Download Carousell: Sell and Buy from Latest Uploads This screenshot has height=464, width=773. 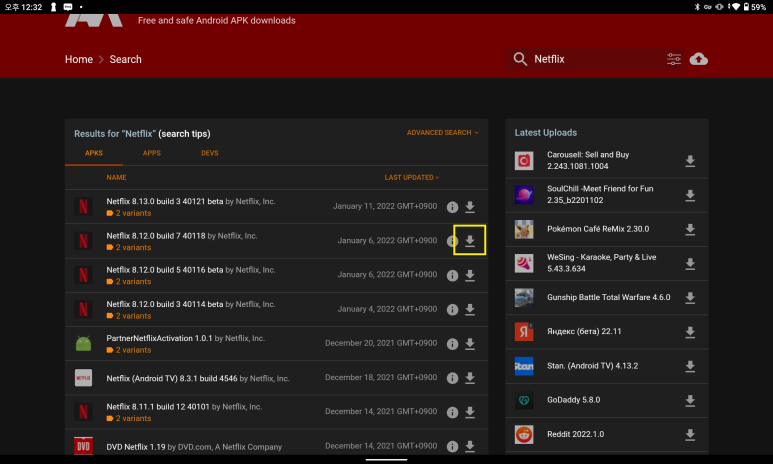(690, 161)
